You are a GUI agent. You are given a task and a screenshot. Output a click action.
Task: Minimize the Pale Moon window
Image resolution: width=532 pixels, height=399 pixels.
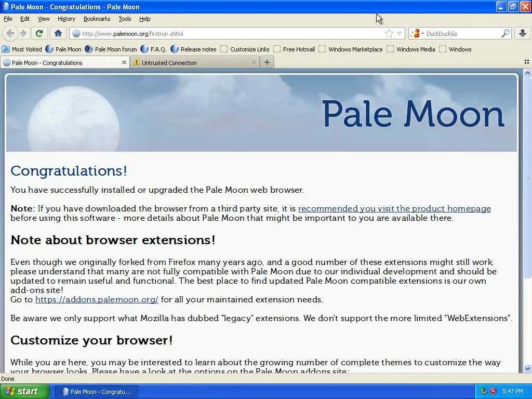(501, 6)
